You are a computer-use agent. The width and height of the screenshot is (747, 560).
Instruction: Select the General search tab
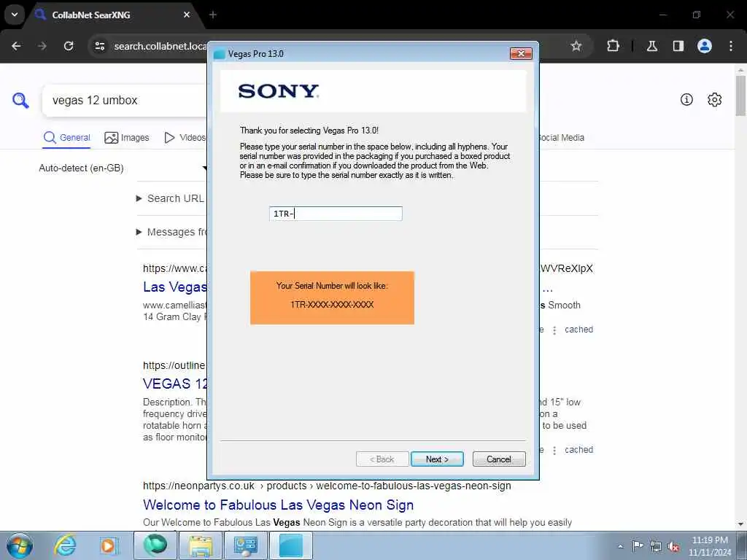coord(66,138)
